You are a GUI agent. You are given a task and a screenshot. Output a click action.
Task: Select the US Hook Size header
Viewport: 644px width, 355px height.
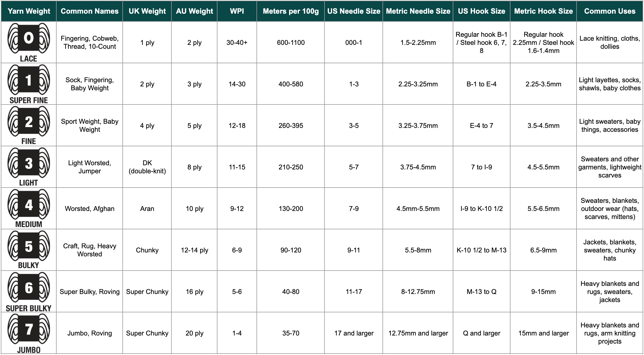[x=481, y=11]
